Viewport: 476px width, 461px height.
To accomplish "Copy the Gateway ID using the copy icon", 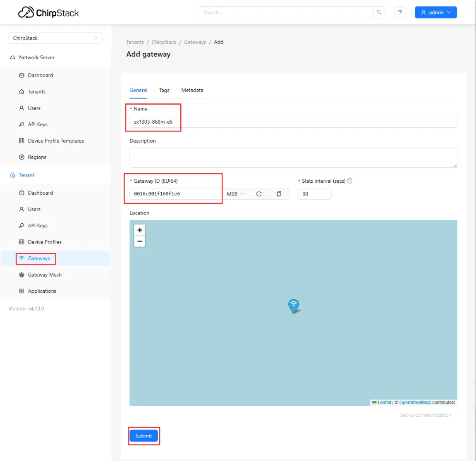I will tap(279, 193).
